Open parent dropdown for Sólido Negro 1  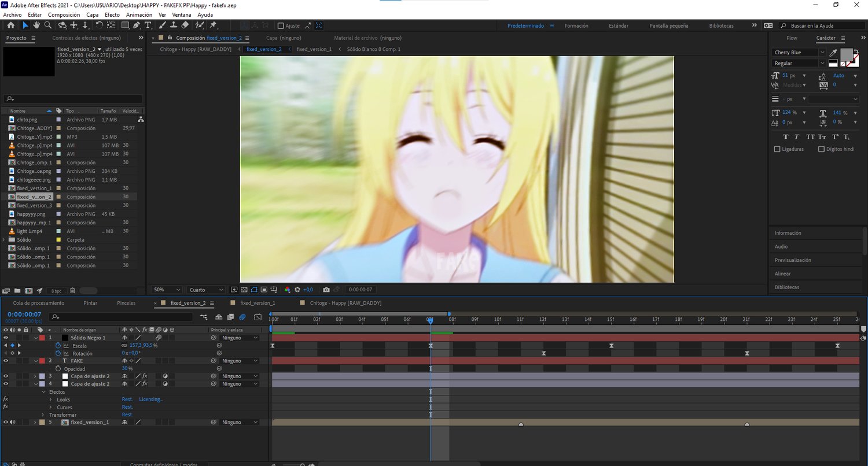point(240,338)
